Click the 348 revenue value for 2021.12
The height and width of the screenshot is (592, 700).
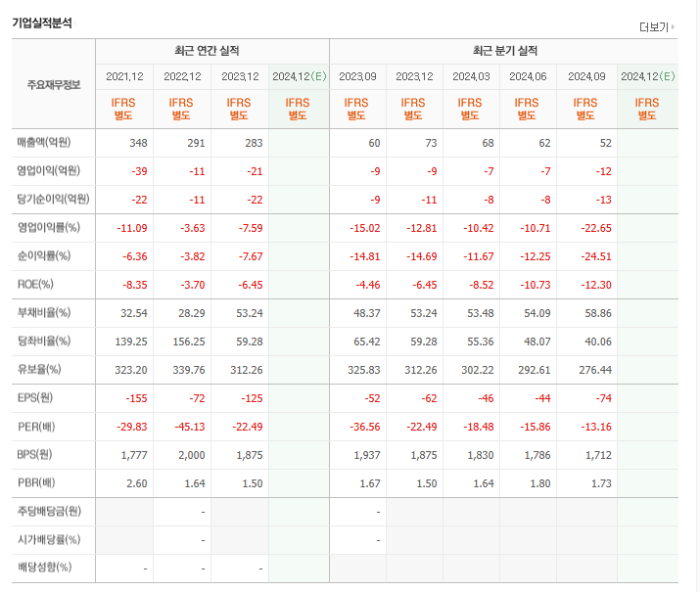[x=138, y=143]
